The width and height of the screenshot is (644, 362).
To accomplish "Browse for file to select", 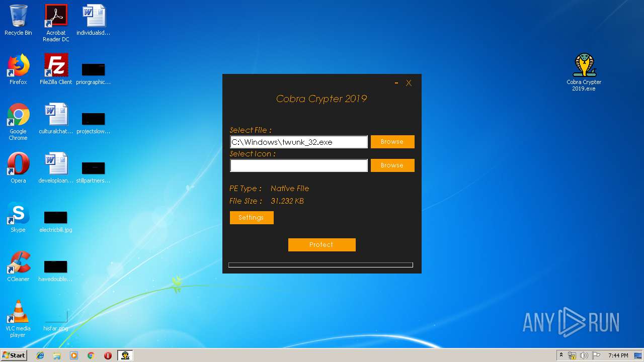I will [392, 142].
